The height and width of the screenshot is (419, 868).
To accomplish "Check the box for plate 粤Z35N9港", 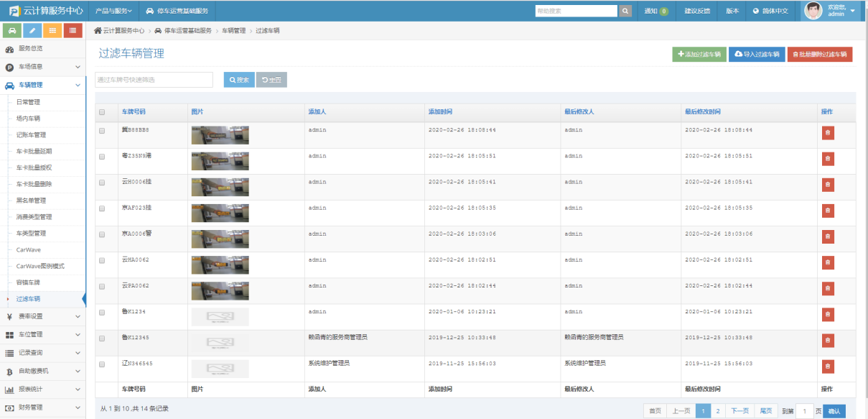I will tap(102, 156).
